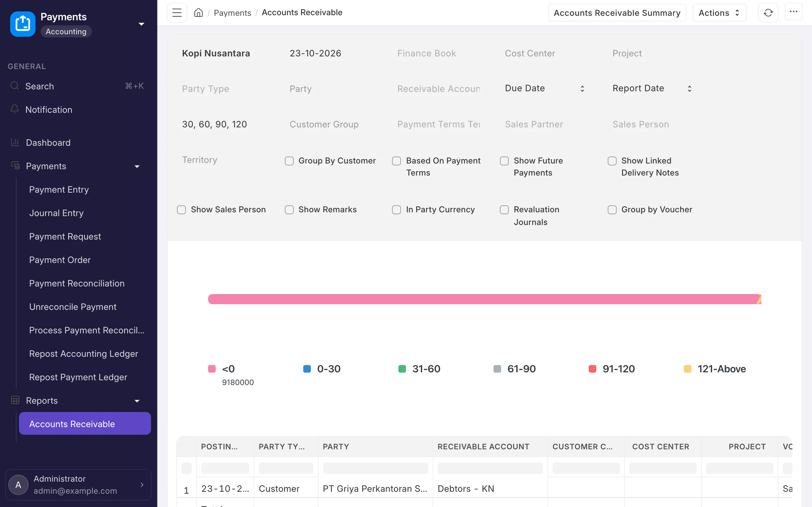812x507 pixels.
Task: Toggle the sidebar hamburger menu icon
Action: tap(177, 13)
